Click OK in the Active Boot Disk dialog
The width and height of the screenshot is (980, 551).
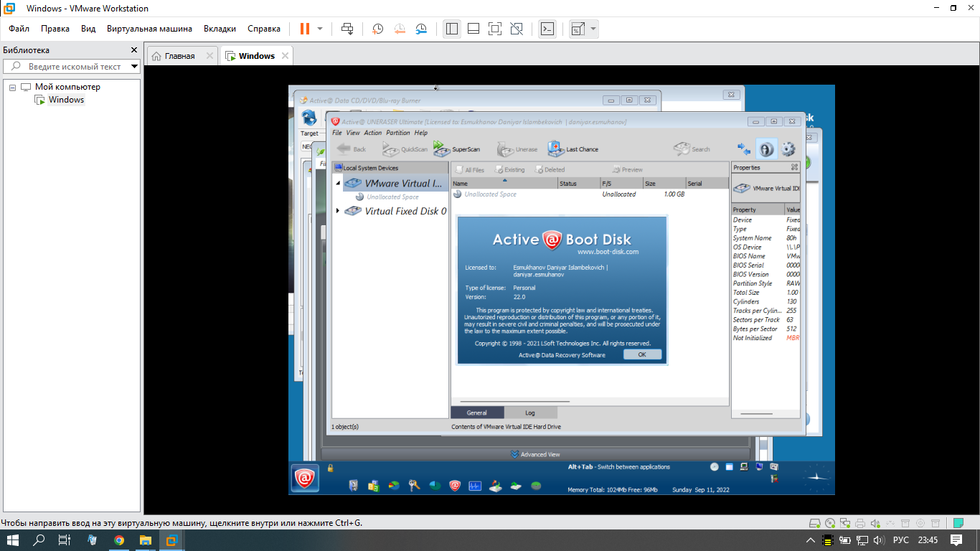tap(642, 354)
